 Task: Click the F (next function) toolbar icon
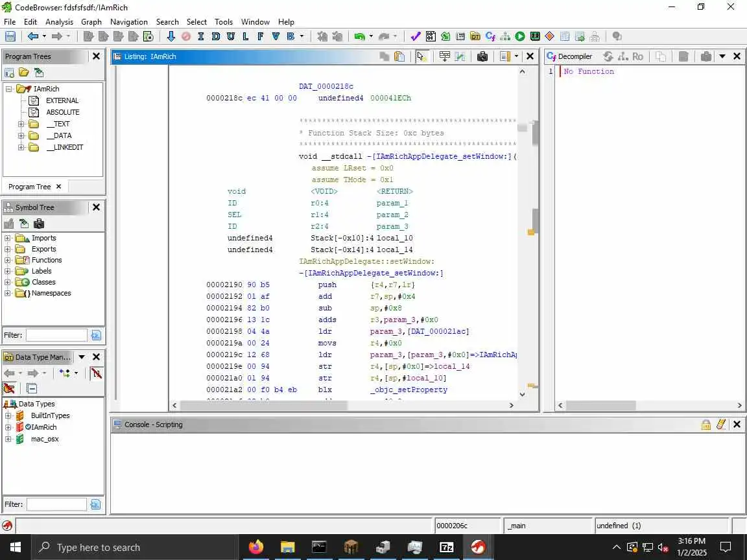[x=261, y=36]
